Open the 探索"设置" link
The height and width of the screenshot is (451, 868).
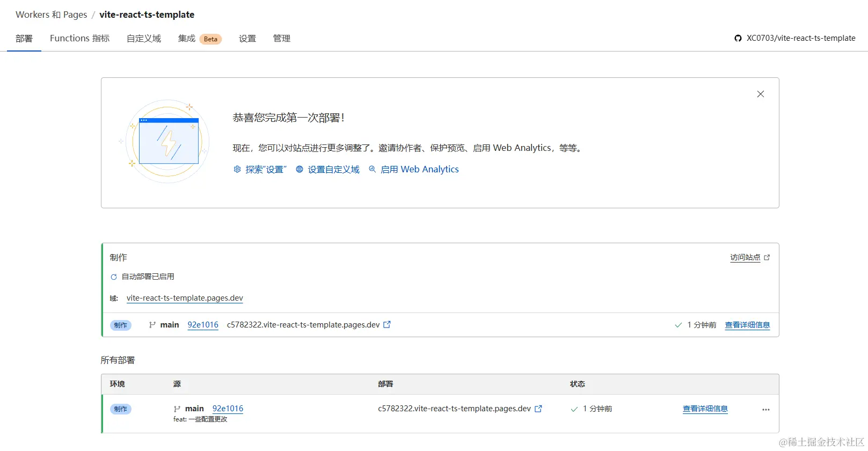click(266, 170)
